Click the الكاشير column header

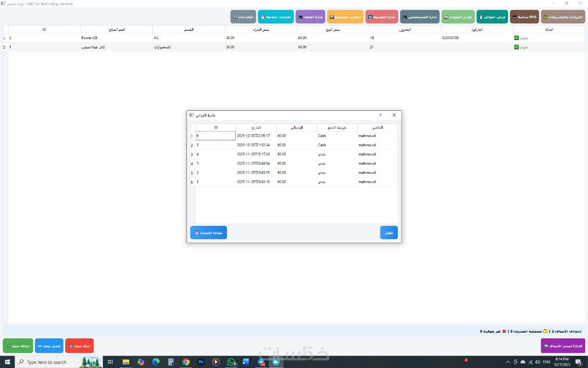click(378, 127)
